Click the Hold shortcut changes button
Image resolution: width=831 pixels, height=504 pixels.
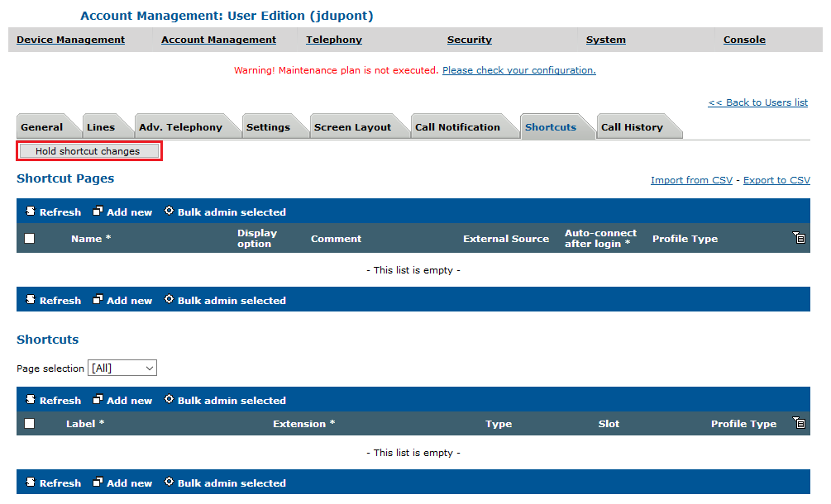(x=89, y=151)
